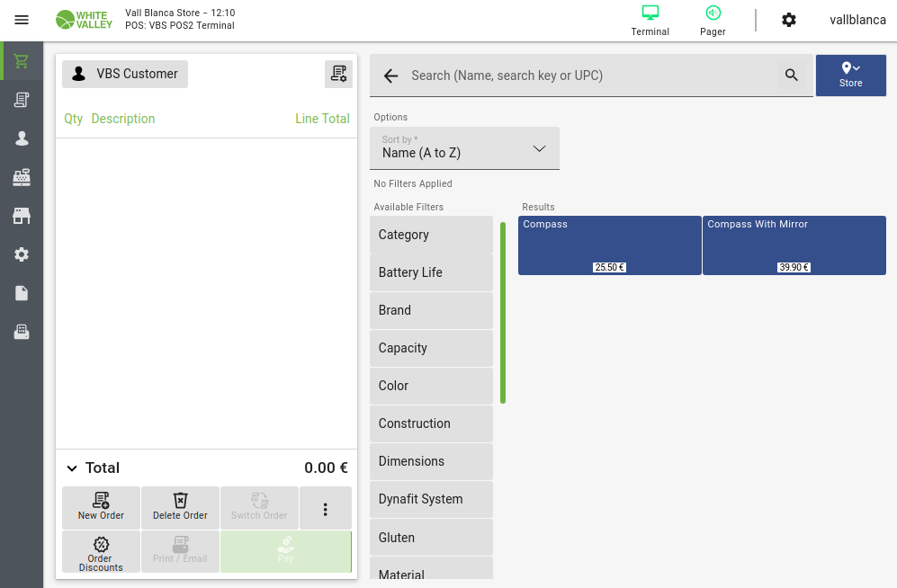Image resolution: width=897 pixels, height=588 pixels.
Task: Select the Color filter
Action: [431, 385]
